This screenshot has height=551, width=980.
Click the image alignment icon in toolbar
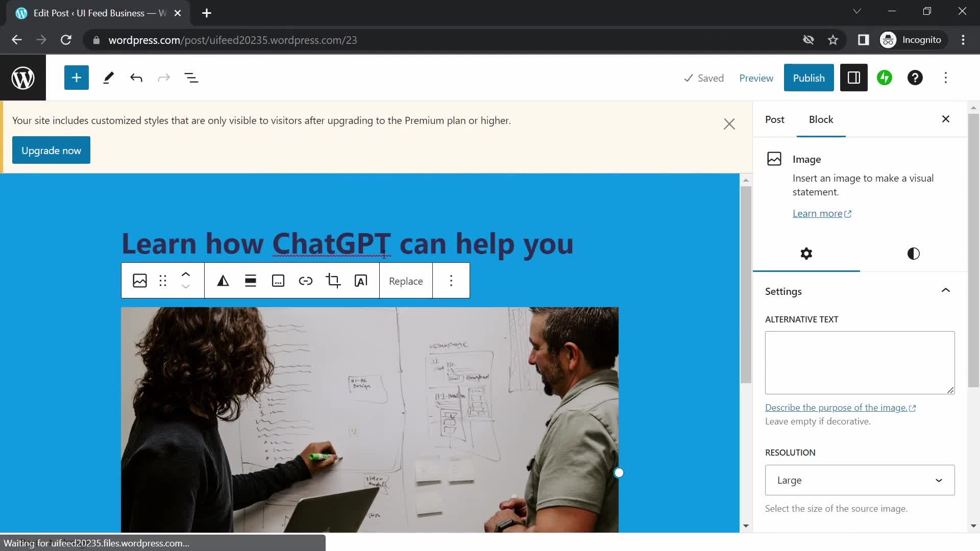tap(250, 281)
